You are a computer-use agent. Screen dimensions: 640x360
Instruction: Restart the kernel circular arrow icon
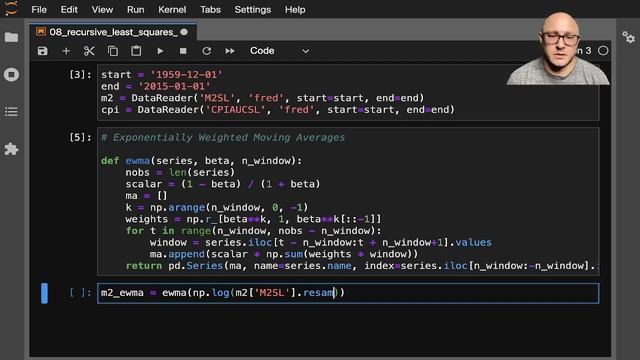click(207, 51)
